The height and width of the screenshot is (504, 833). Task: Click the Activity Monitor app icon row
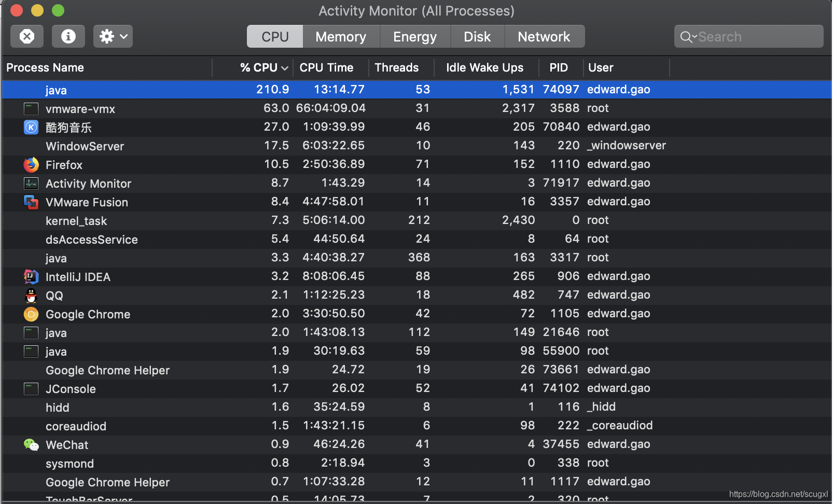point(31,184)
